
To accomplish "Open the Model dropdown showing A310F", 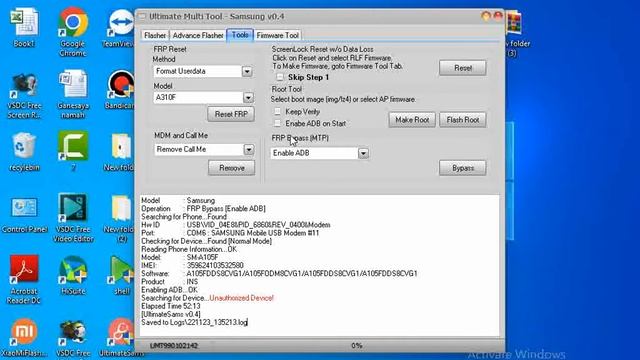I will click(248, 98).
